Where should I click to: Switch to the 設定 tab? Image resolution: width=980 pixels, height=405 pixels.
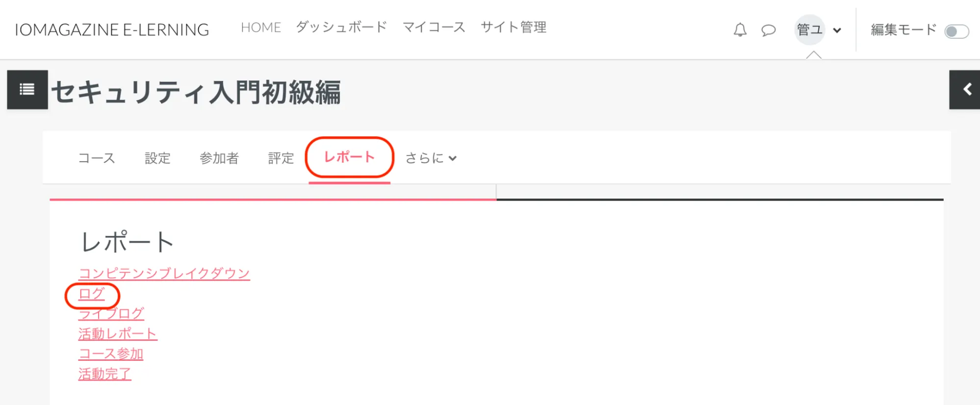click(157, 158)
